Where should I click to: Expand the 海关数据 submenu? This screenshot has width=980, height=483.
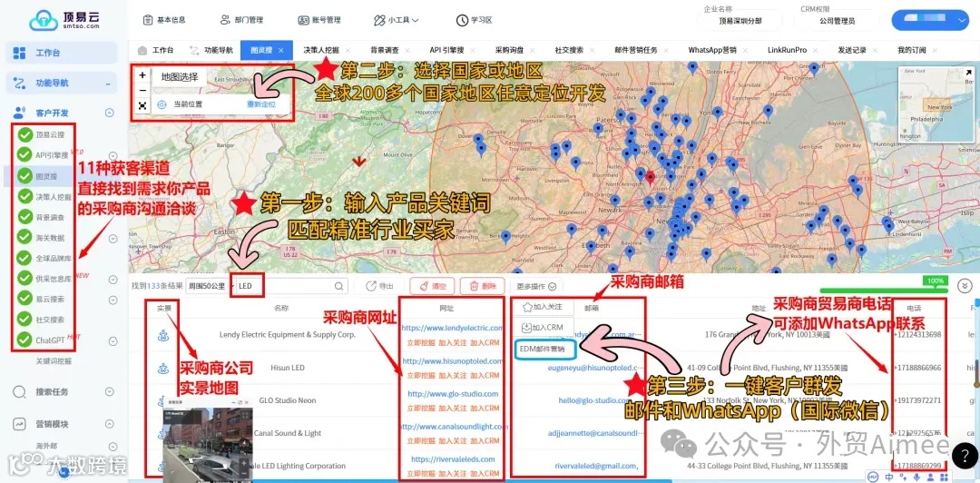113,239
